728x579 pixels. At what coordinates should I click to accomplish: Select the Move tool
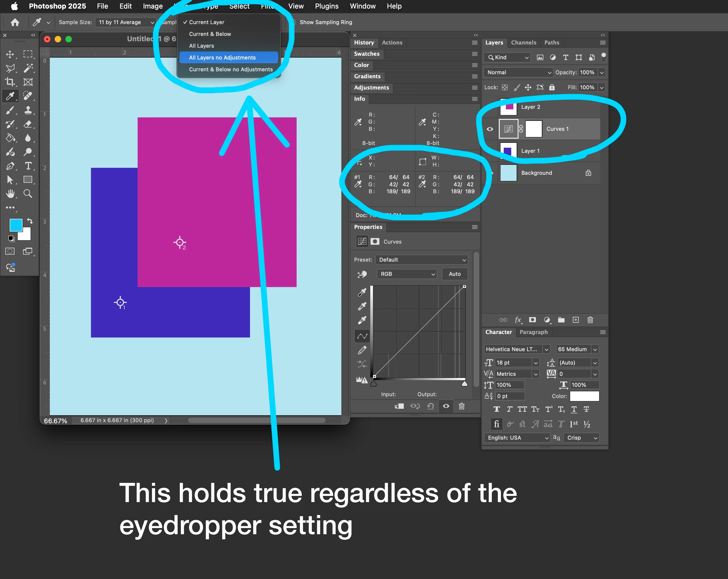pyautogui.click(x=10, y=54)
